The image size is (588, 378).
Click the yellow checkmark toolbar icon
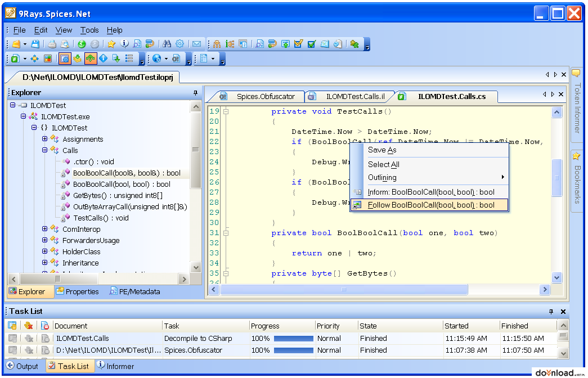tap(298, 44)
